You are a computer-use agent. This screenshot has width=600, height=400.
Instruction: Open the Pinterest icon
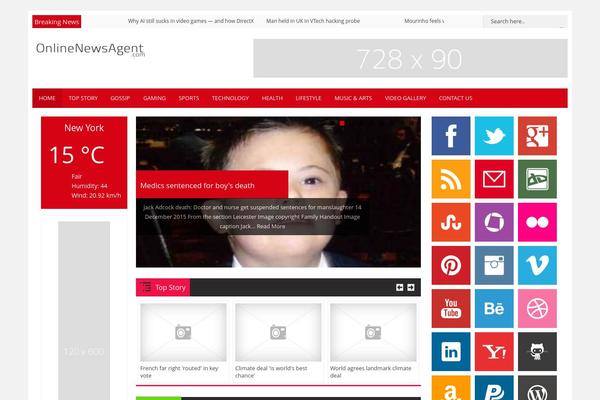pyautogui.click(x=451, y=265)
